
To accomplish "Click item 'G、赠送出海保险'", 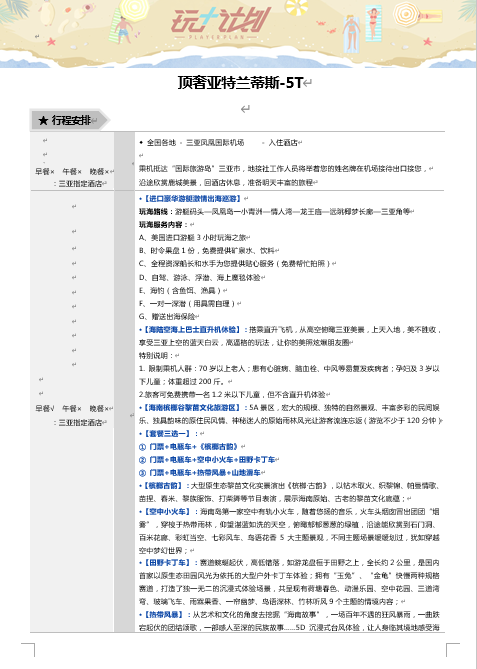I will pyautogui.click(x=167, y=317).
